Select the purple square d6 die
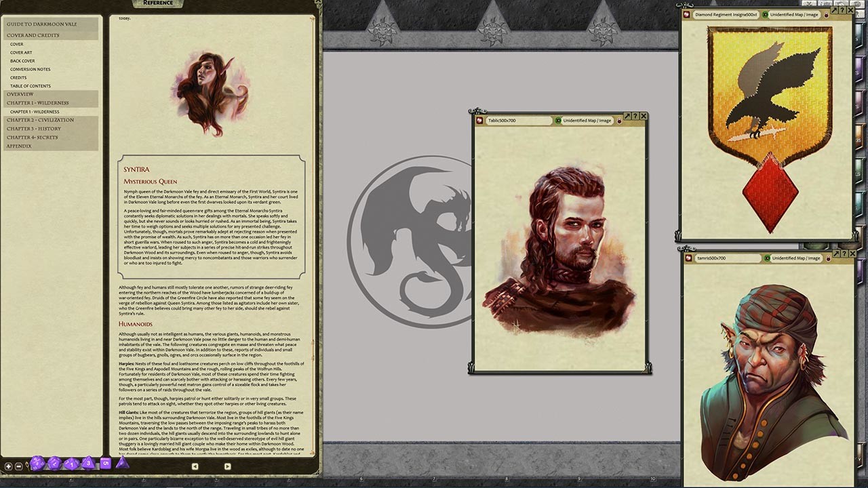 click(105, 464)
